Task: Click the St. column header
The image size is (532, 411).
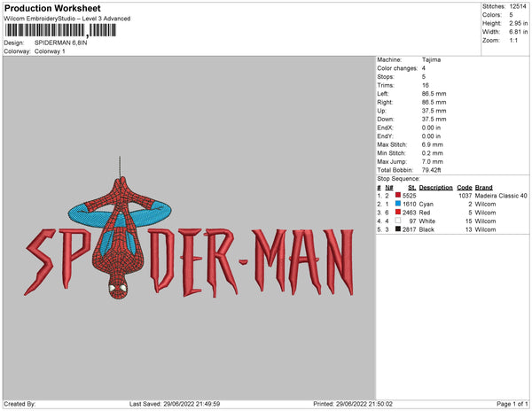Action: 412,188
